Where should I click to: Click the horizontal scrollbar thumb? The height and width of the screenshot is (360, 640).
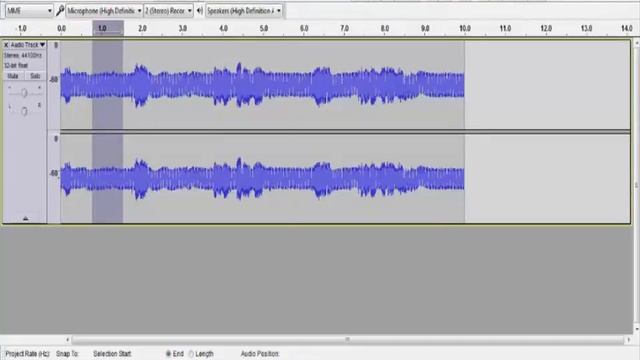pos(348,339)
